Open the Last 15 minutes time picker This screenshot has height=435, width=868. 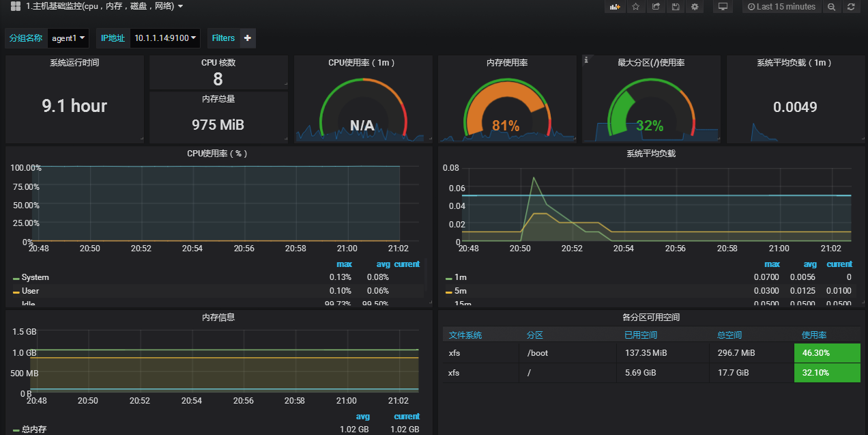point(782,7)
